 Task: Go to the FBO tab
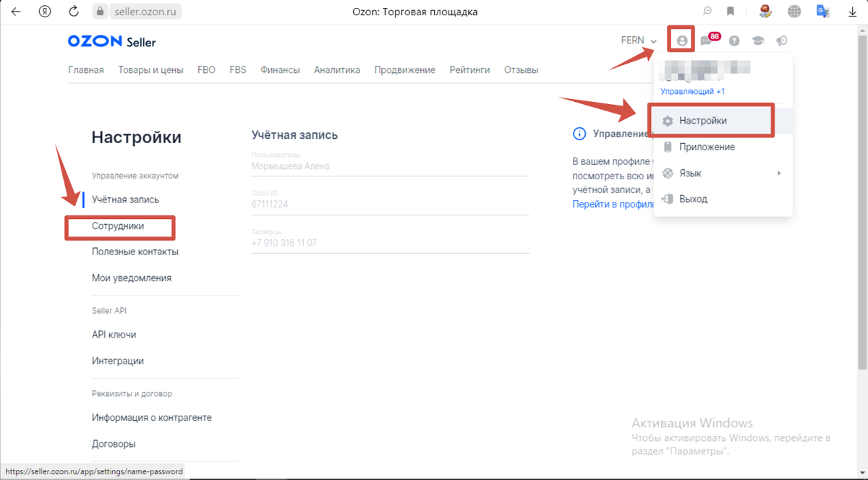click(206, 70)
